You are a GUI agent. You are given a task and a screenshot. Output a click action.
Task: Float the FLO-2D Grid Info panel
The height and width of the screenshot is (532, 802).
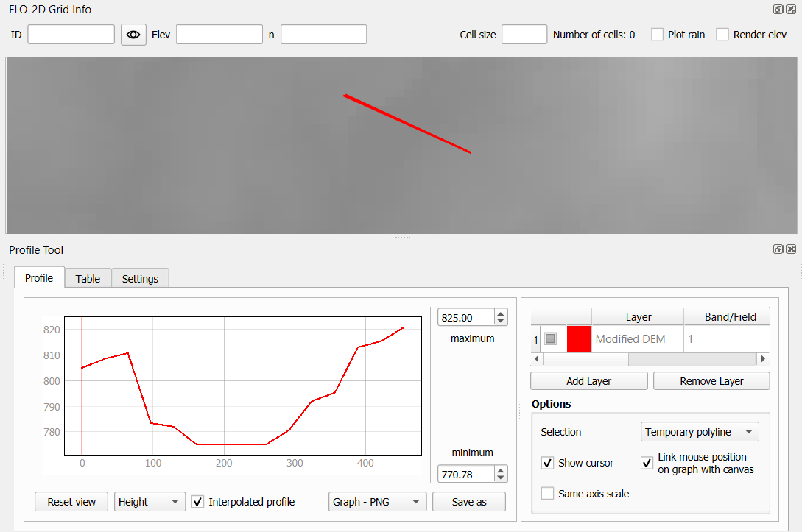click(778, 10)
